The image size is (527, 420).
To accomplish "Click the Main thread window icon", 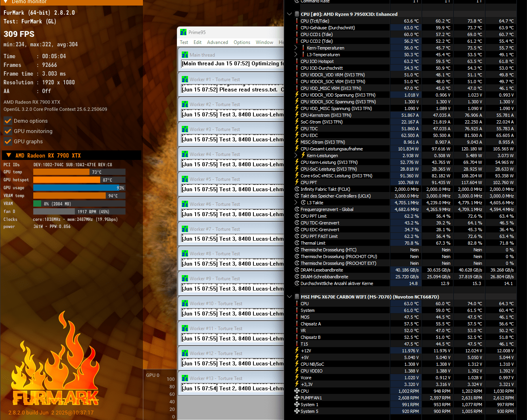I will [185, 55].
